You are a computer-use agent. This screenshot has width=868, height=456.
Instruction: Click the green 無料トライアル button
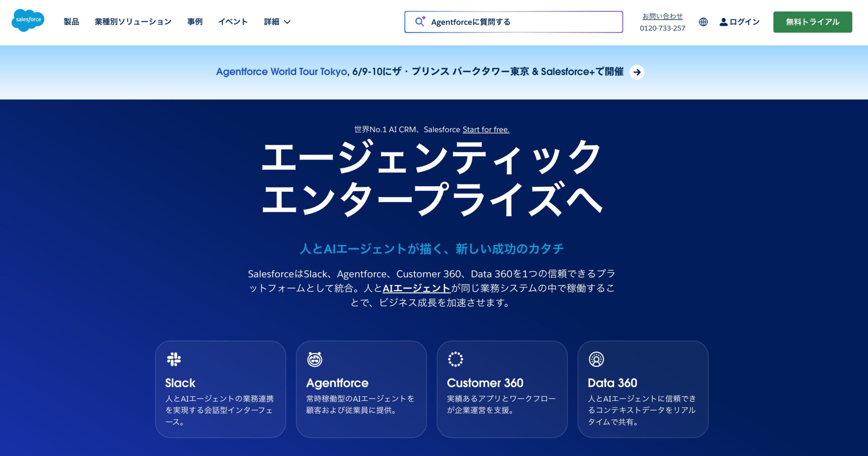(812, 22)
